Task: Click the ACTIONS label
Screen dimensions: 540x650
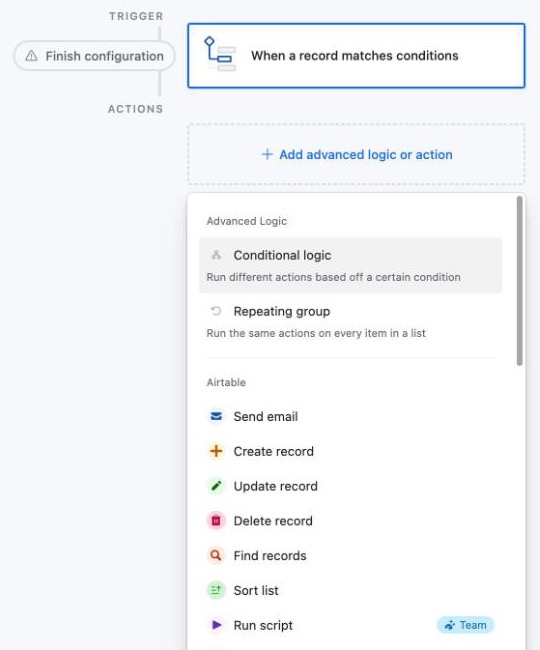Action: (x=136, y=109)
